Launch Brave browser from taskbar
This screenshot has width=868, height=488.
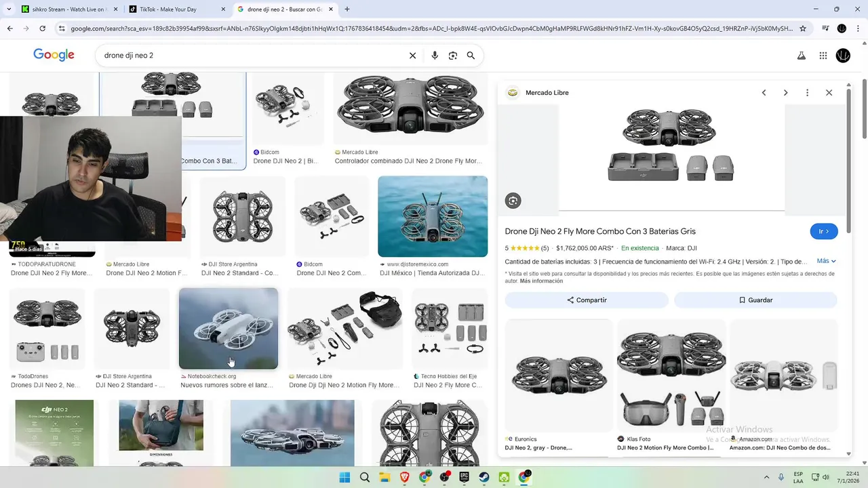[405, 477]
